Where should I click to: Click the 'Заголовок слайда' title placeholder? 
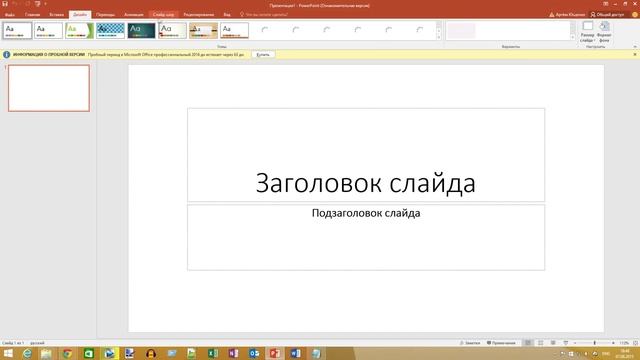tap(366, 155)
